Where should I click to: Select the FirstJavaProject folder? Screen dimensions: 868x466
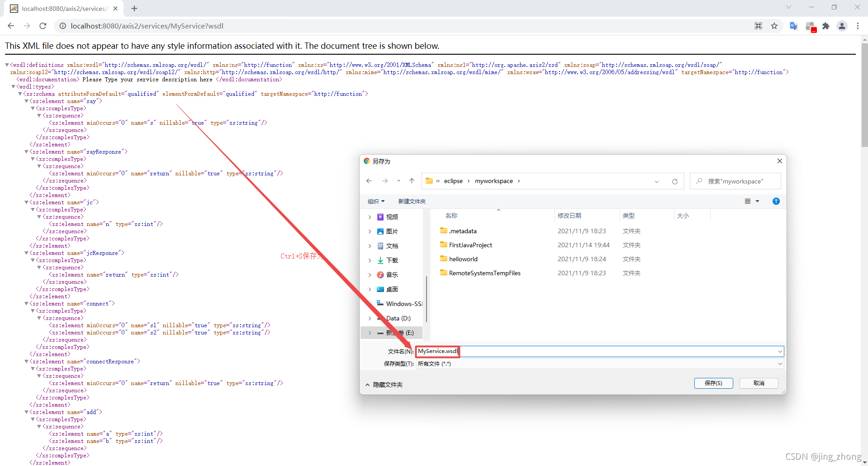pos(470,245)
